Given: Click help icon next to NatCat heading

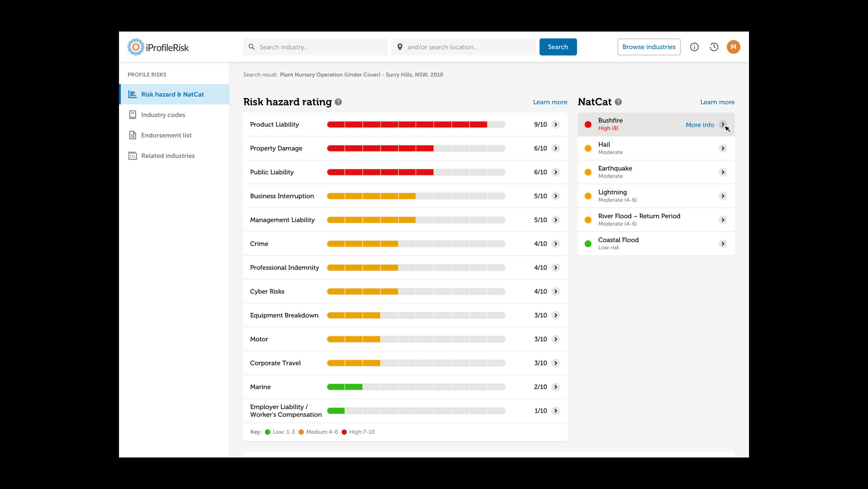Looking at the screenshot, I should pos(618,102).
